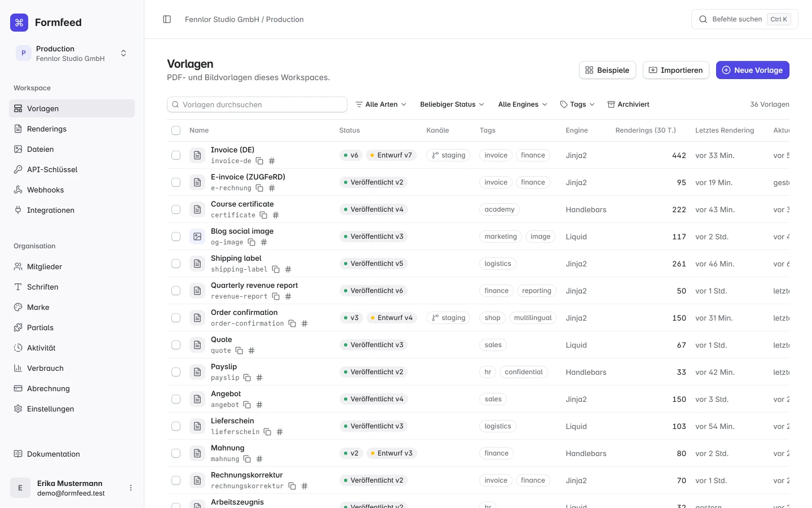Go to API-Schlüssel in the sidebar

(72, 169)
